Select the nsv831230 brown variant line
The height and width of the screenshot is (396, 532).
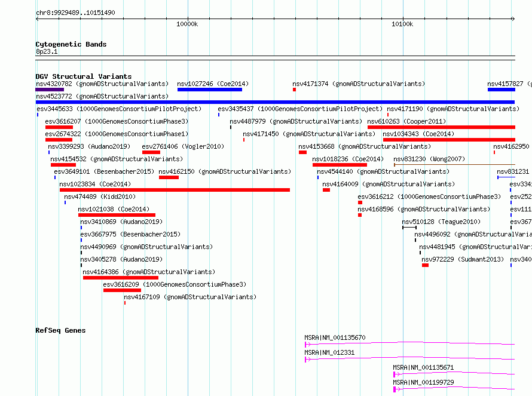[x=454, y=165]
